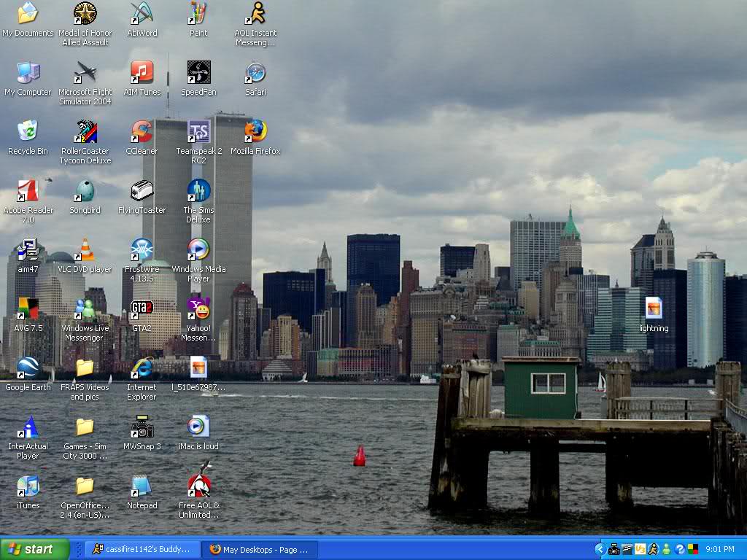Viewport: 747px width, 560px height.
Task: Click the green Messenger buddy tray icon
Action: pos(667,550)
